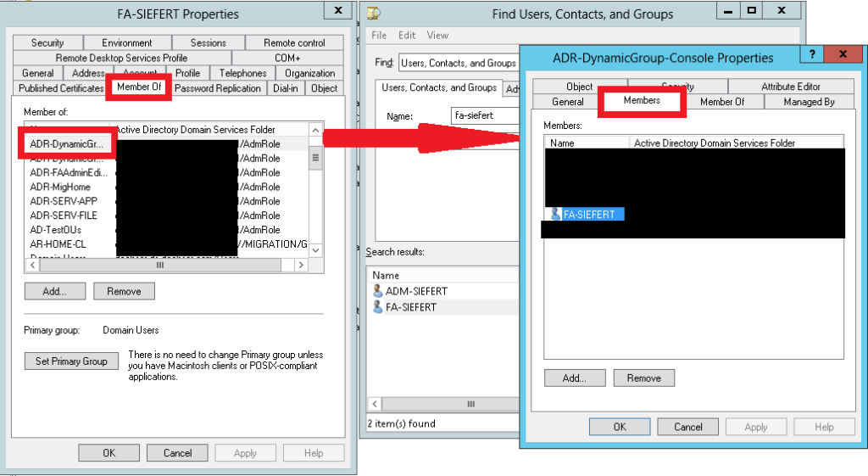The image size is (868, 476).
Task: Click the FA-SIEFERT user icon in search results
Action: 377,307
